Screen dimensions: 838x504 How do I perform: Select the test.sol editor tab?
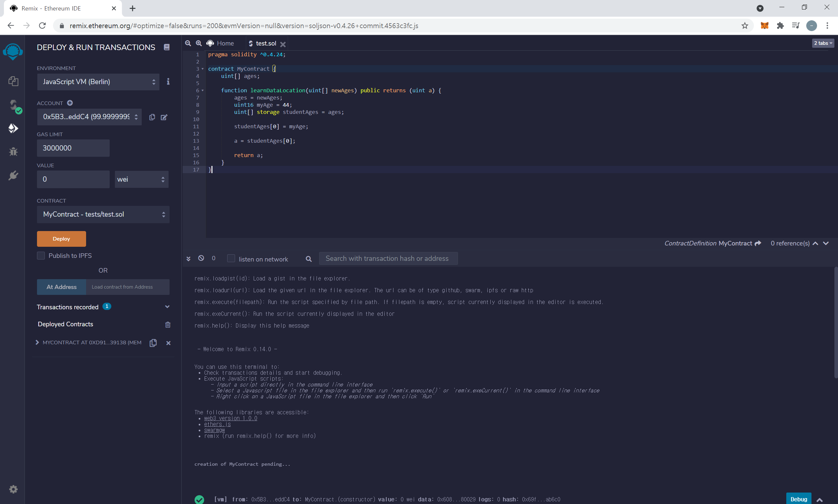click(x=265, y=43)
